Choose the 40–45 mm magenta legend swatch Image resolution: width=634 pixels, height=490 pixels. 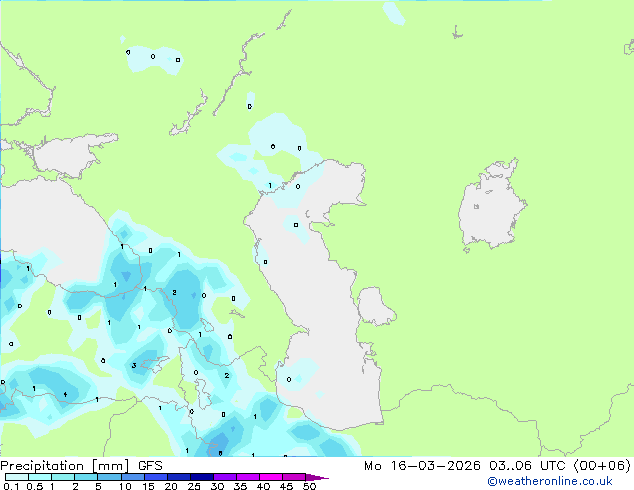tap(271, 477)
